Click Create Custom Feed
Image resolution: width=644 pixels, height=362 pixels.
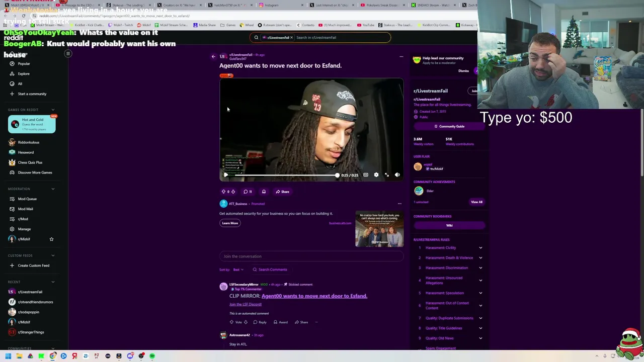pyautogui.click(x=34, y=265)
